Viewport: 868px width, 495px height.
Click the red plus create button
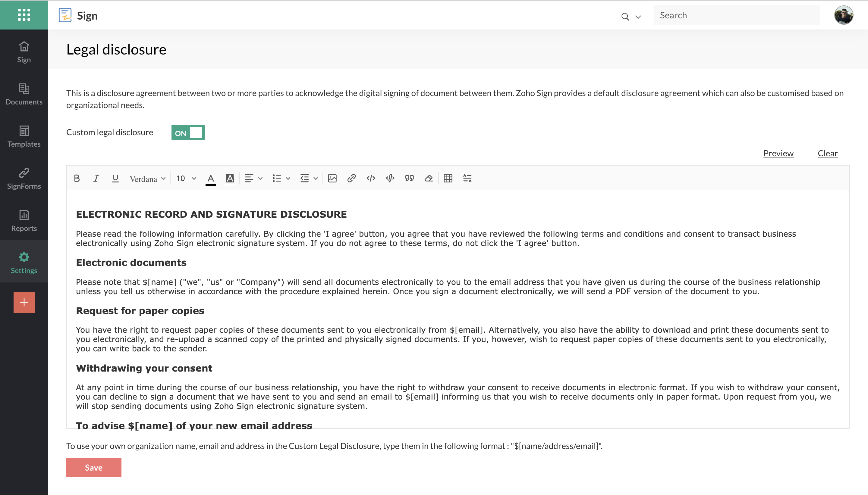[24, 302]
